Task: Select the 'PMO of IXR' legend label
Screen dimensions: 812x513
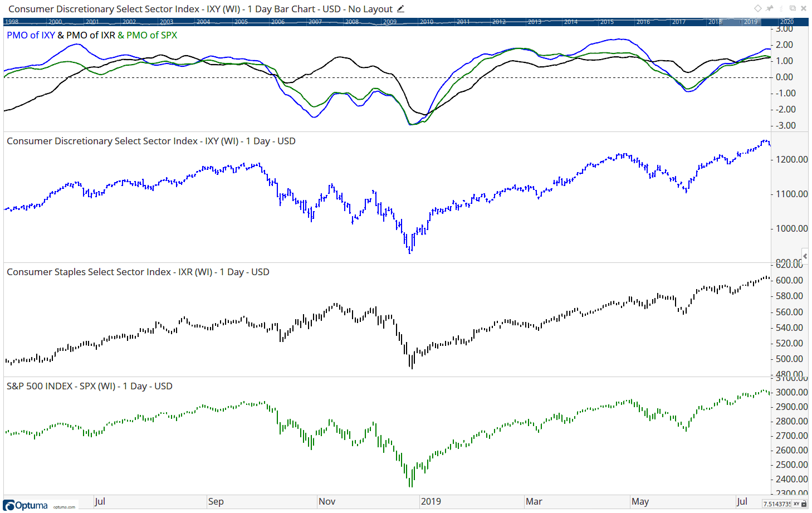Action: 91,35
